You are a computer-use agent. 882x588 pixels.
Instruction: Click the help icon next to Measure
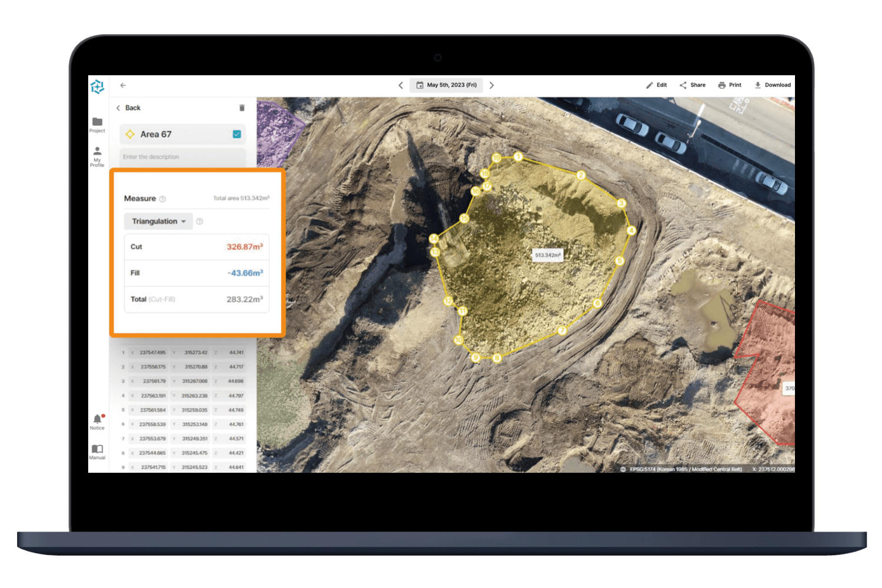tap(163, 198)
